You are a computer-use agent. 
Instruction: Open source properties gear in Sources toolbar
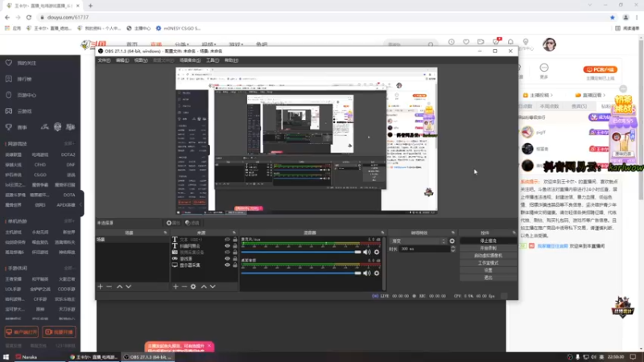coord(193,286)
